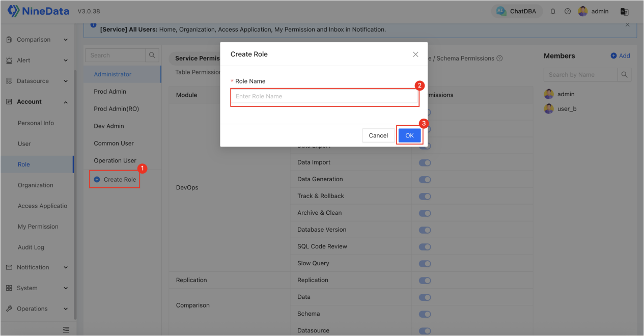644x336 pixels.
Task: Open the notification bell icon
Action: click(553, 11)
